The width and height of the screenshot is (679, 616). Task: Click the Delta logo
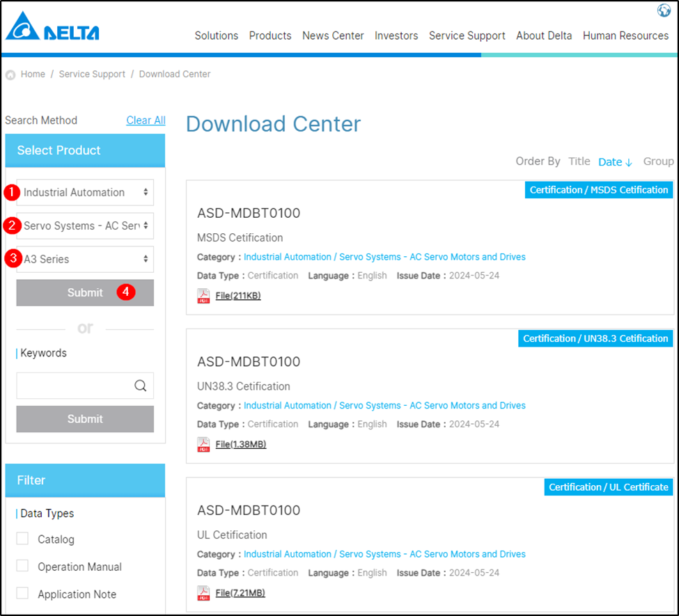[52, 28]
